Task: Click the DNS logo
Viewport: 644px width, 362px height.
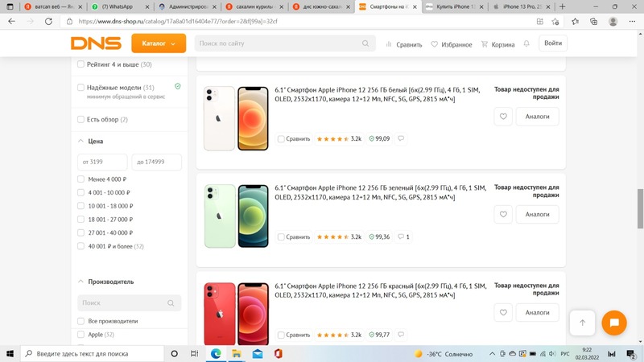Action: (x=96, y=43)
